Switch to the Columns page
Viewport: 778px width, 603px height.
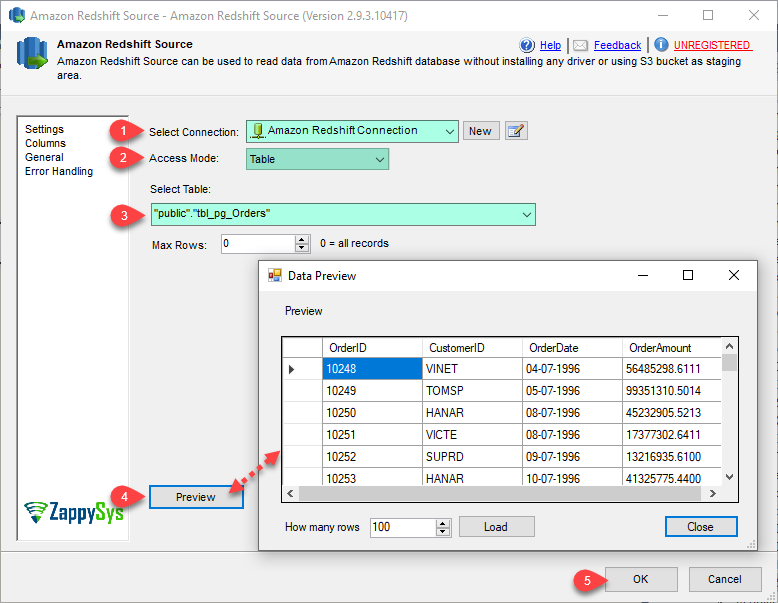click(x=45, y=143)
